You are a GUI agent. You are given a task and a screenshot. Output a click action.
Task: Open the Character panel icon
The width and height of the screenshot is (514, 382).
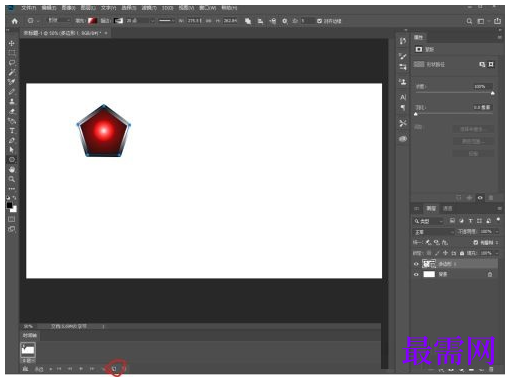click(x=403, y=97)
